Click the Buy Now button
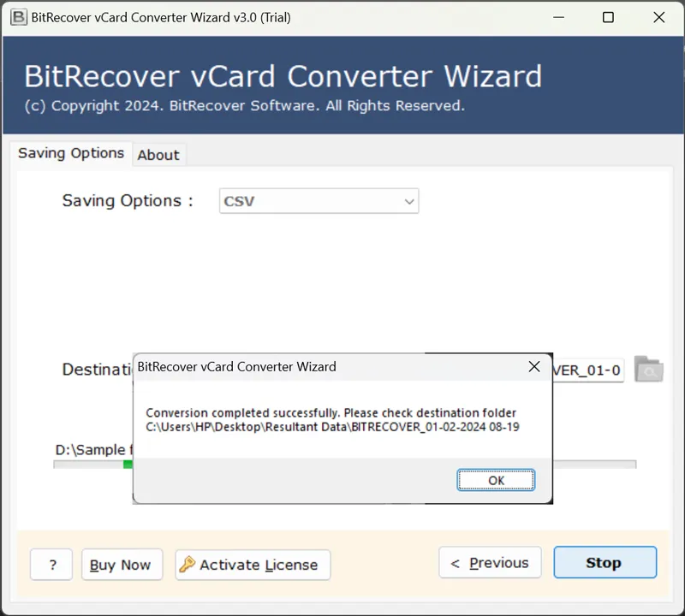Screen dimensions: 685x616 coord(122,565)
